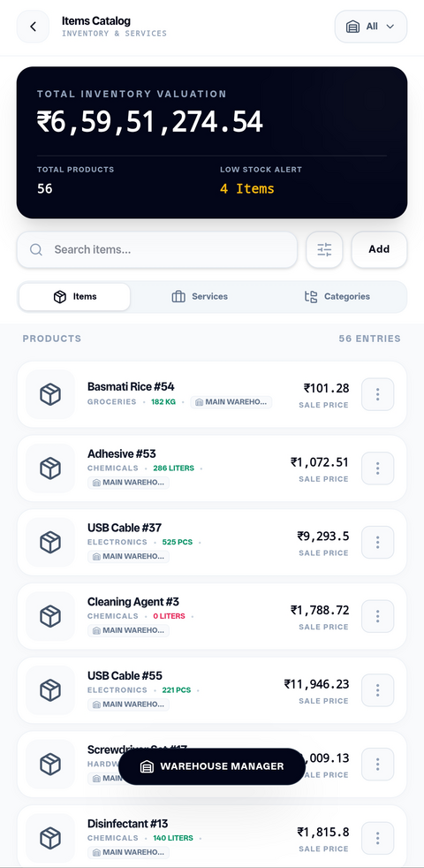The image size is (424, 868).
Task: Switch to the Services tab
Action: [200, 297]
